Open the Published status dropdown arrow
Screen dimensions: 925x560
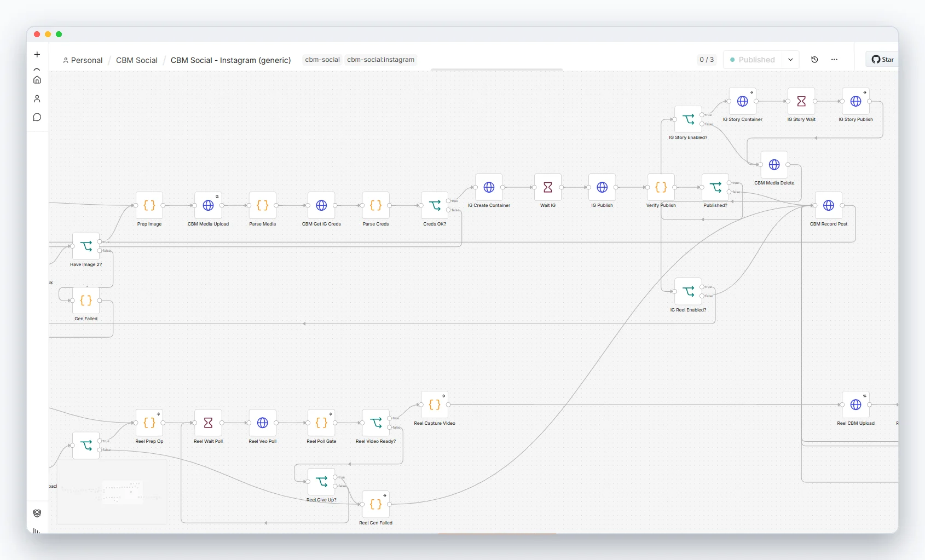[x=790, y=60]
